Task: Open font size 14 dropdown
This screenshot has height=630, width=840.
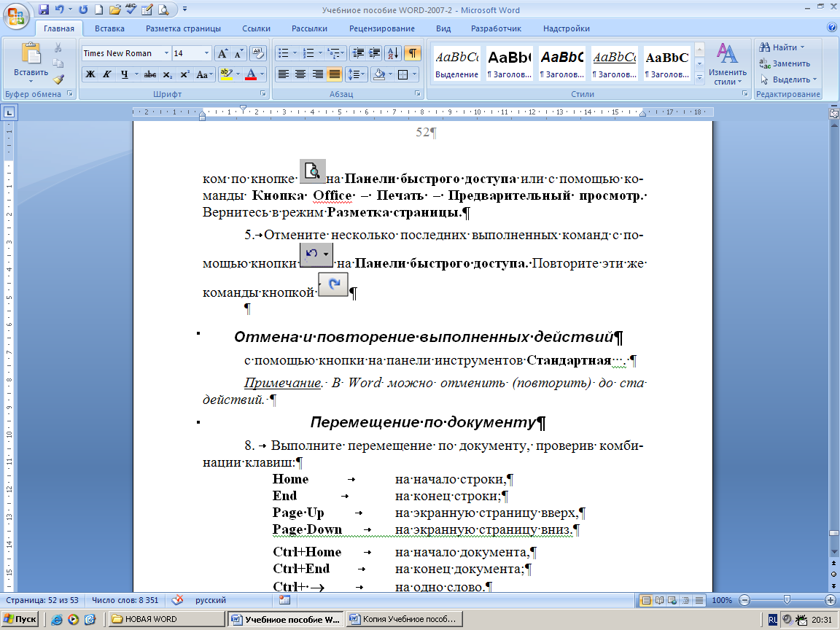Action: 207,53
